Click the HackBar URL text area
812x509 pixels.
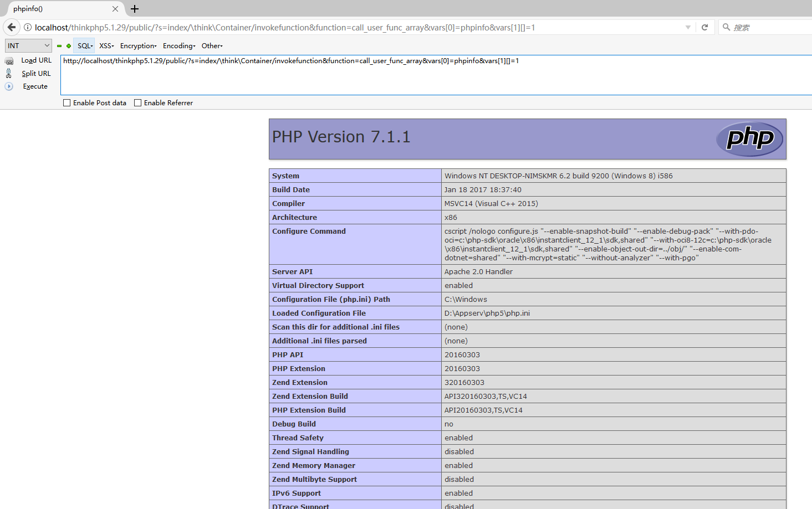click(436, 75)
